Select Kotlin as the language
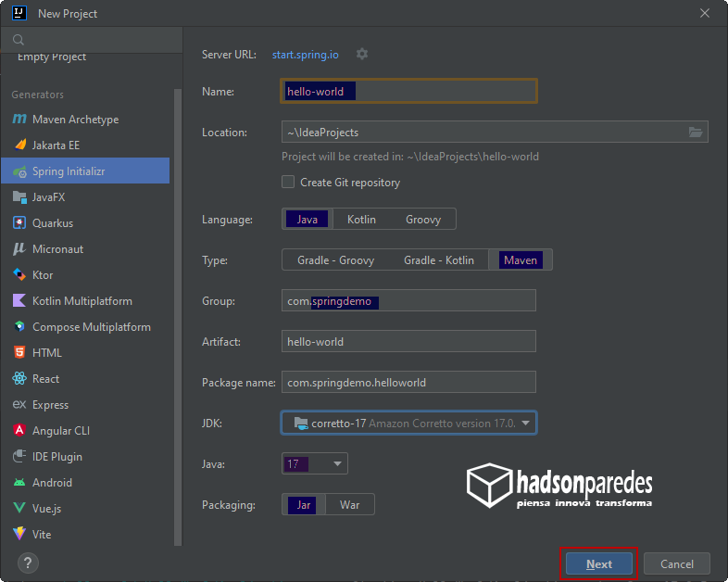728x582 pixels. click(361, 220)
